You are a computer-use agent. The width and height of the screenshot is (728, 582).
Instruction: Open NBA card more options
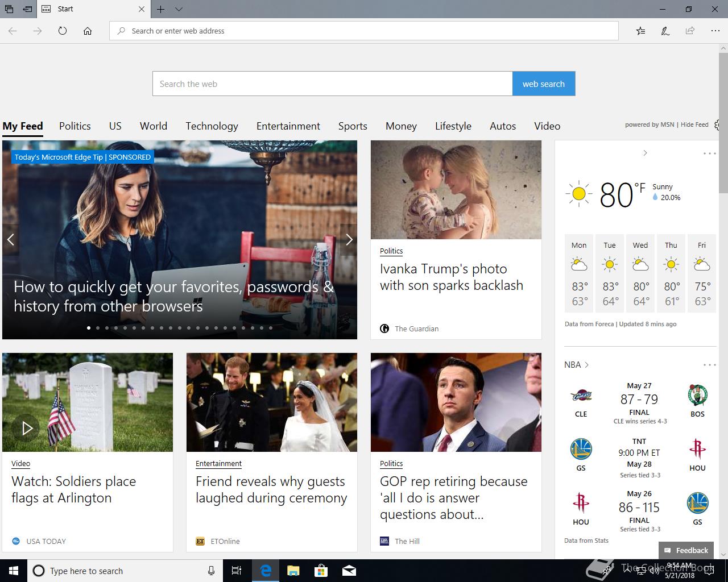tap(709, 365)
